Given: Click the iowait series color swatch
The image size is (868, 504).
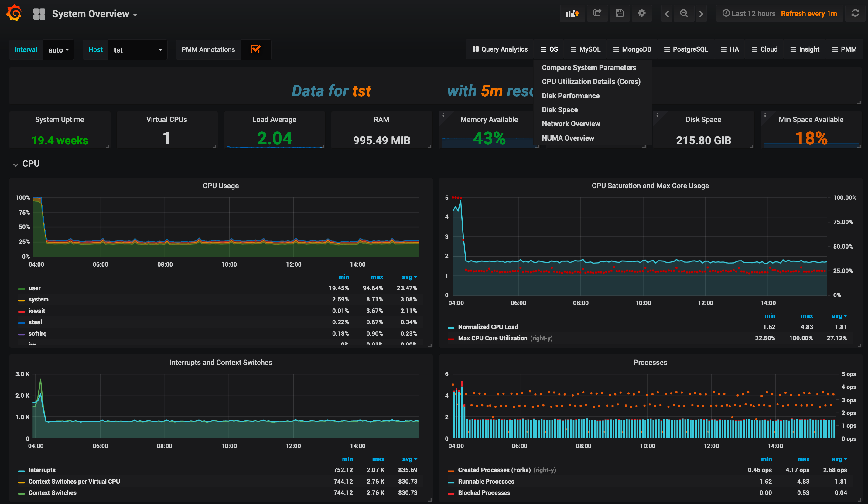Looking at the screenshot, I should [21, 312].
